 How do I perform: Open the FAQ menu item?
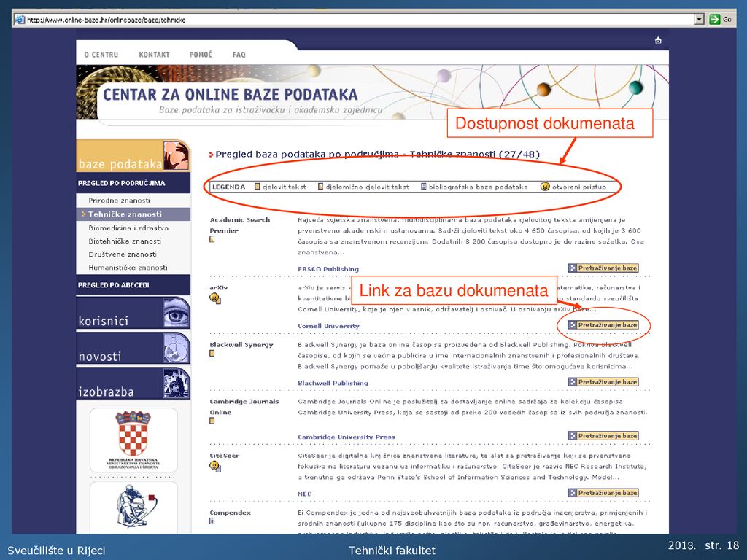239,55
